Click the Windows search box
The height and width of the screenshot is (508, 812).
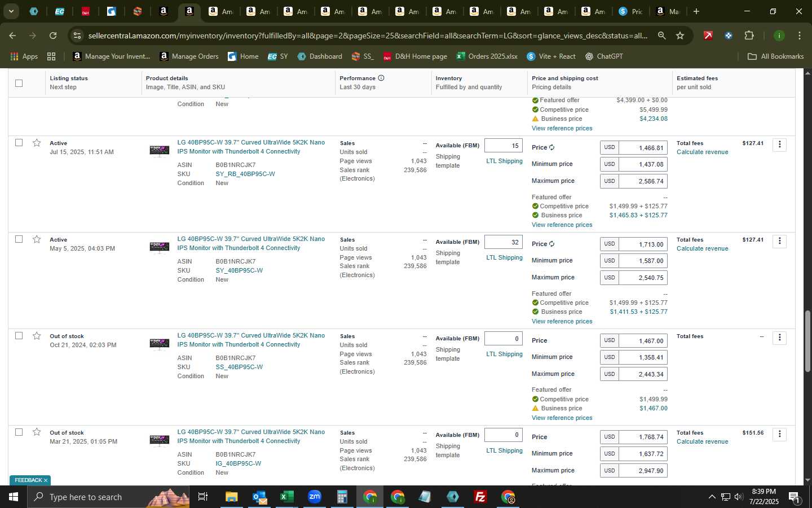[x=107, y=497]
